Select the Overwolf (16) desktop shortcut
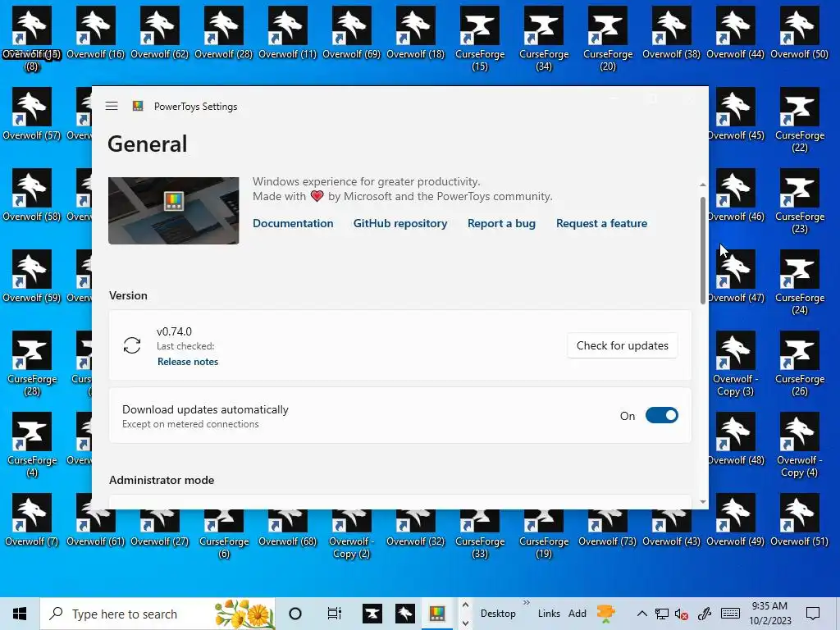The width and height of the screenshot is (840, 630). tap(95, 32)
